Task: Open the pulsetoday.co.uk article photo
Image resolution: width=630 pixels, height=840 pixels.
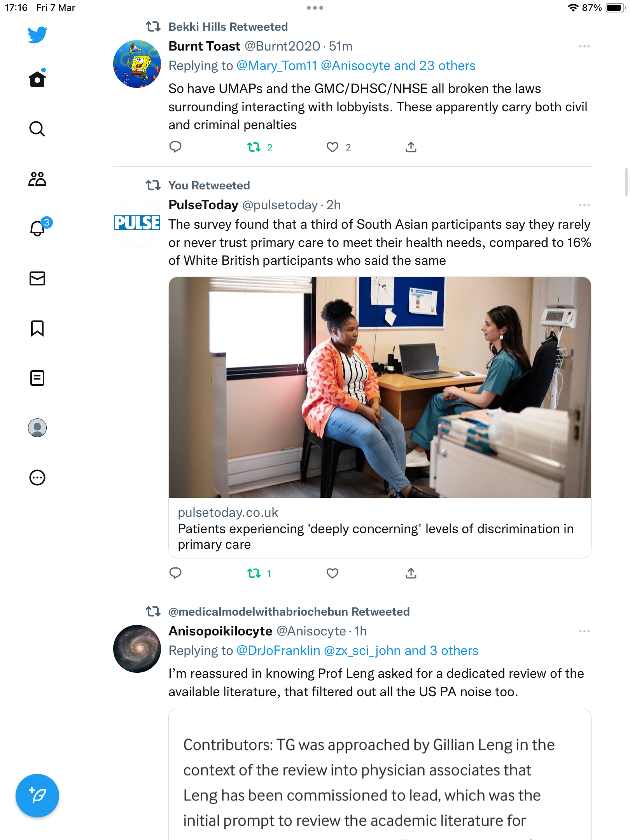Action: pos(380,387)
